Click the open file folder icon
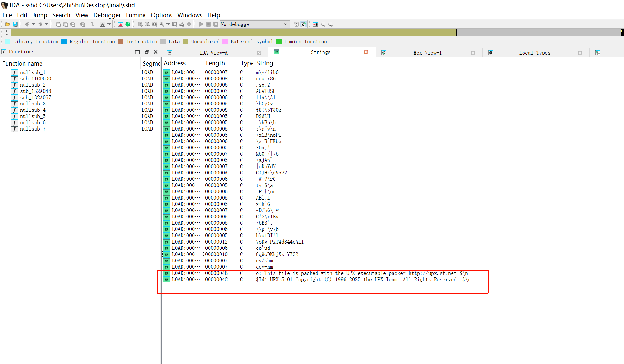The height and width of the screenshot is (364, 624). [x=8, y=24]
